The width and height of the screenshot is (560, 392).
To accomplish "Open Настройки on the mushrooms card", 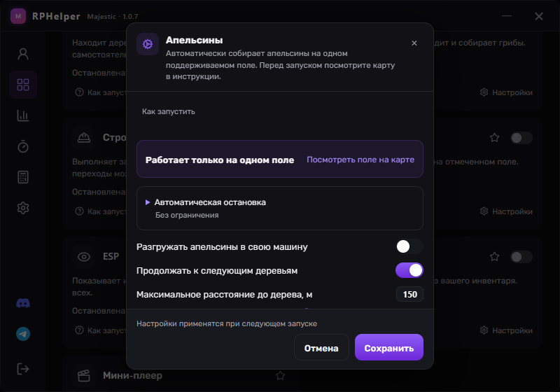I will click(x=506, y=92).
